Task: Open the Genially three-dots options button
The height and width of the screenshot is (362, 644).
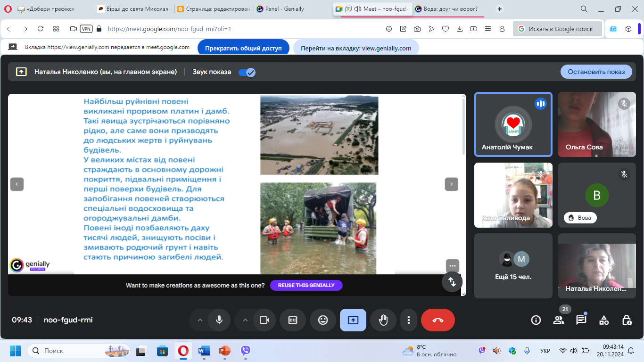Action: pyautogui.click(x=452, y=266)
